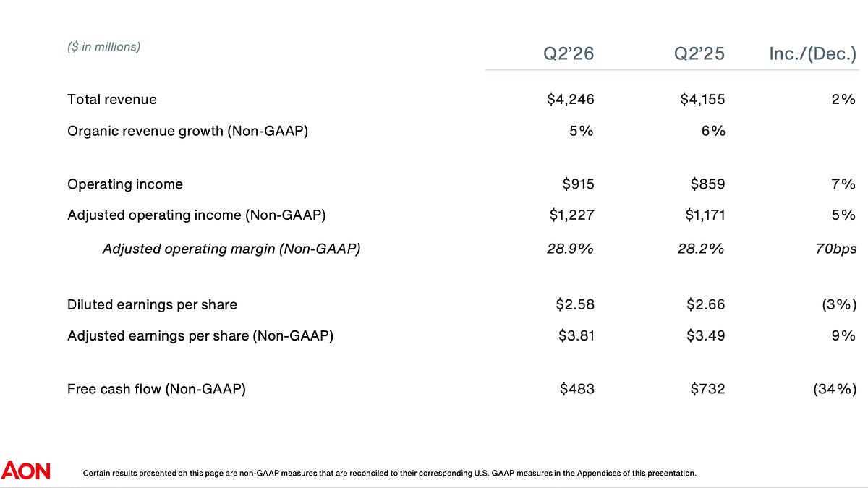
Task: Click Organic revenue growth (Non-GAAP) label
Action: click(188, 132)
